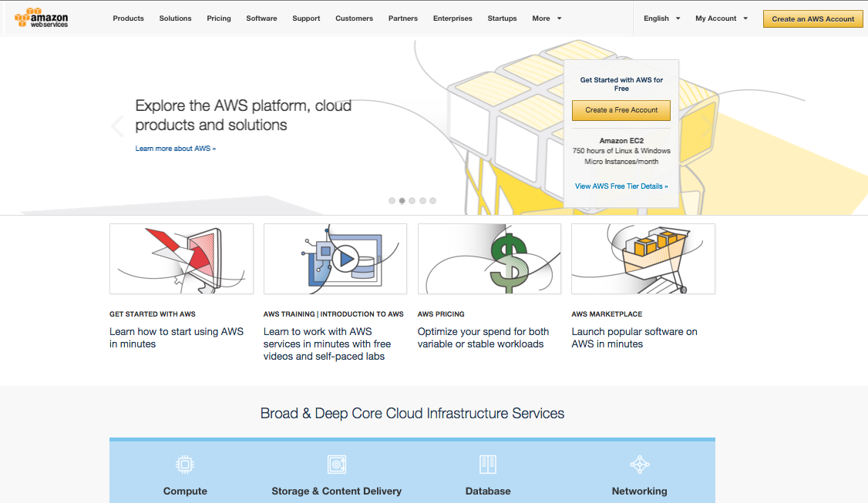Select the Storage & Content Delivery label
The width and height of the screenshot is (868, 503).
click(337, 491)
